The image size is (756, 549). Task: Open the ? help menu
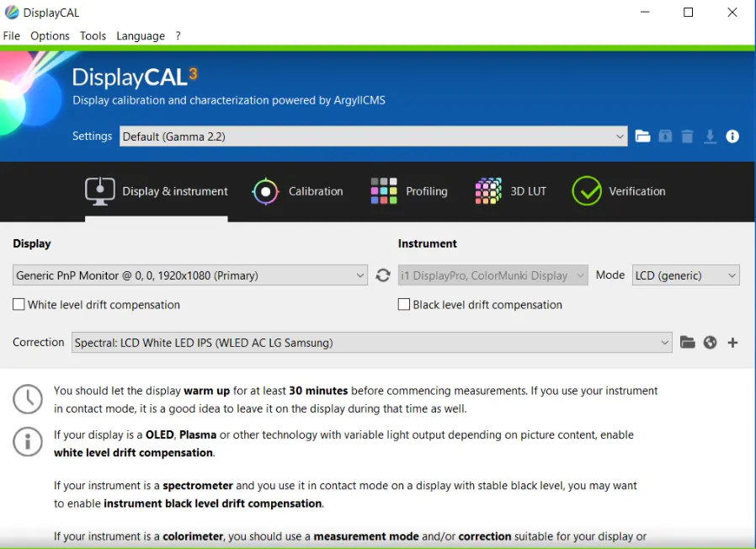178,35
